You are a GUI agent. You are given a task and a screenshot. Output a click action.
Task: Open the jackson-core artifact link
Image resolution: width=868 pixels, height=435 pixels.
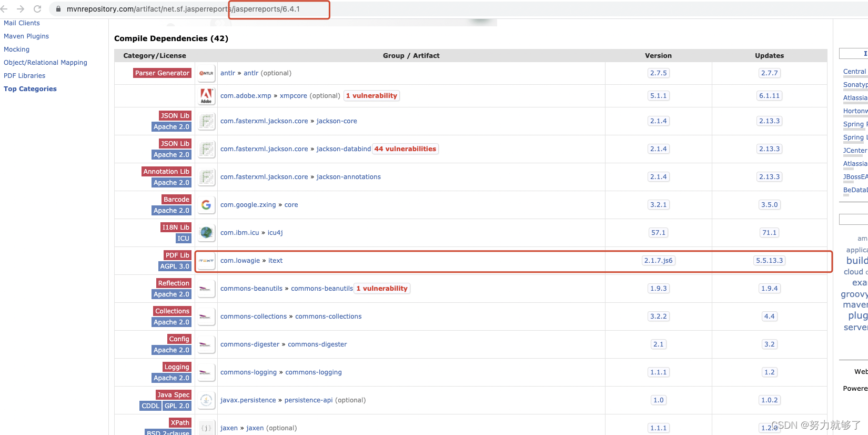(337, 121)
